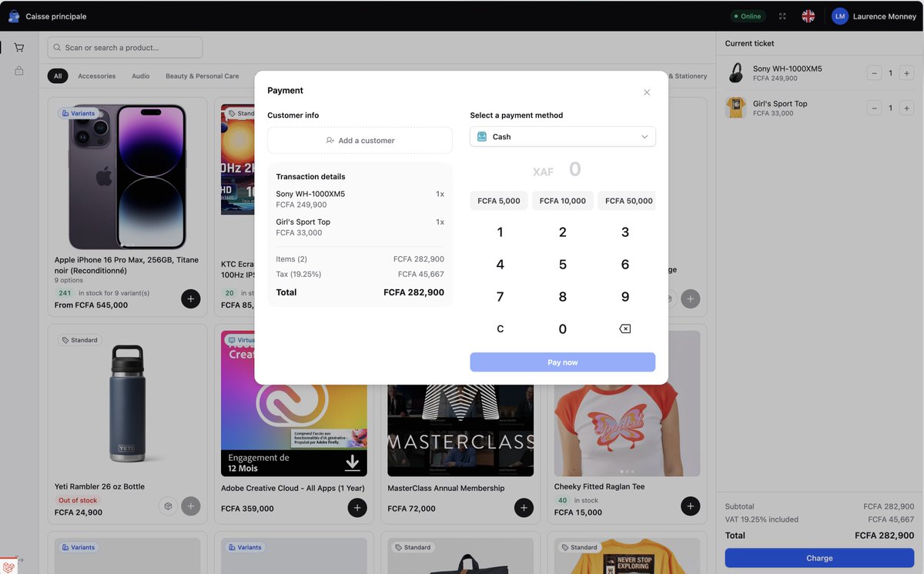Click the Caisse principale app logo
Screen dimensions: 924x574
(13, 16)
